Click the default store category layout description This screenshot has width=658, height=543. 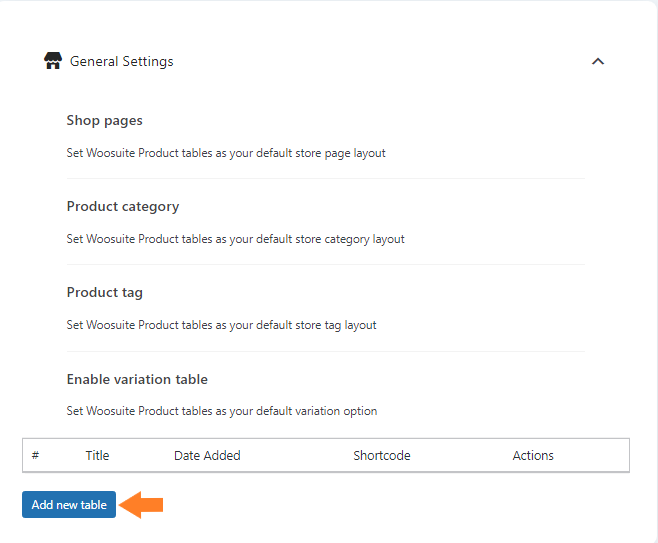(x=235, y=239)
